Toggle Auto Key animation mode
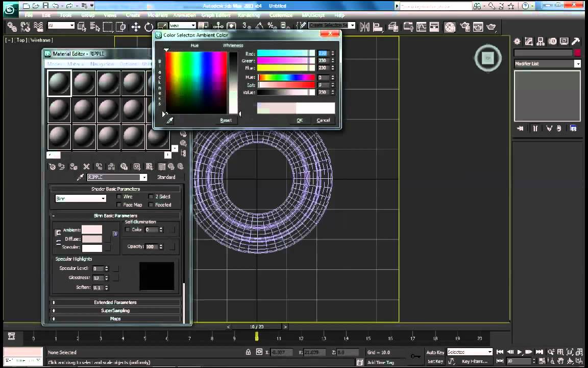Image resolution: width=588 pixels, height=368 pixels. [435, 352]
